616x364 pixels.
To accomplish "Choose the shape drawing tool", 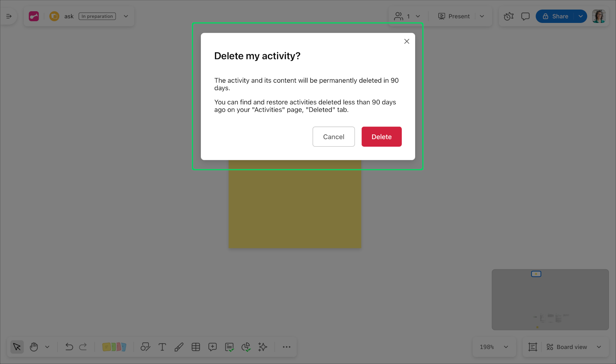I will [145, 347].
